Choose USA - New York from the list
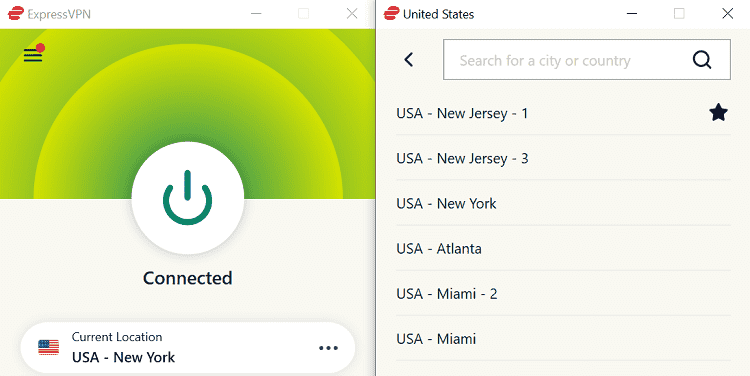The height and width of the screenshot is (376, 750). [563, 203]
